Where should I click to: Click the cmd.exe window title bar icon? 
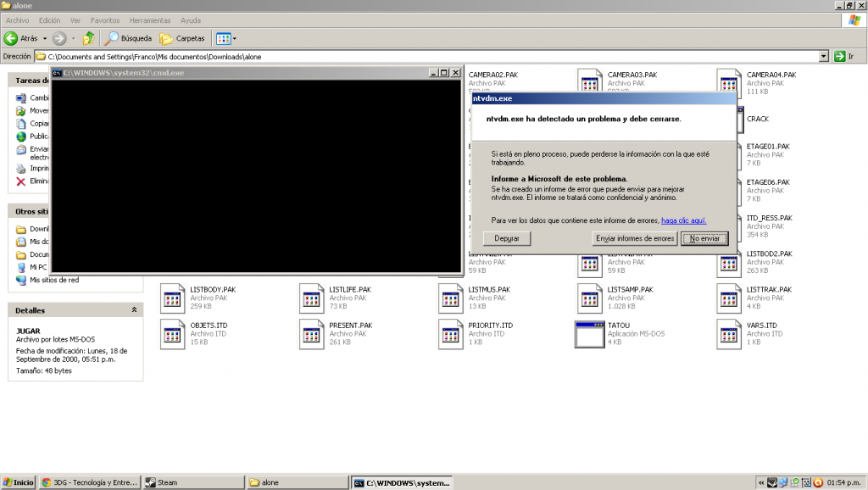point(57,73)
